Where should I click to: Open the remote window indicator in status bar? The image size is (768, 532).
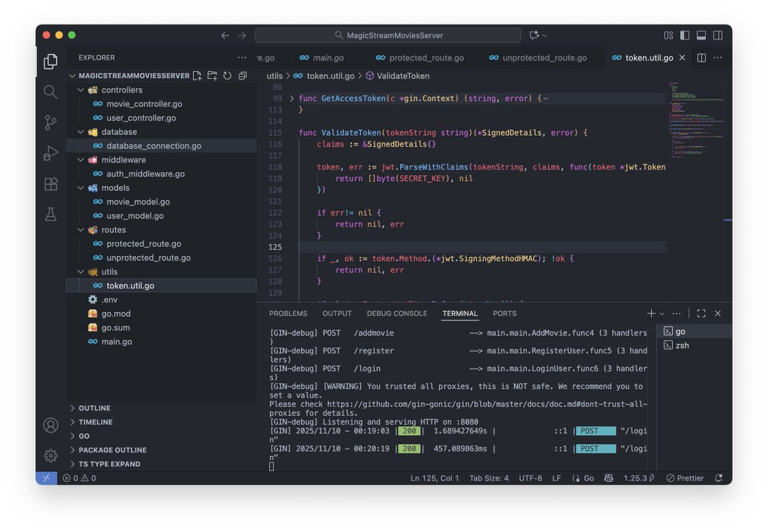click(x=45, y=478)
